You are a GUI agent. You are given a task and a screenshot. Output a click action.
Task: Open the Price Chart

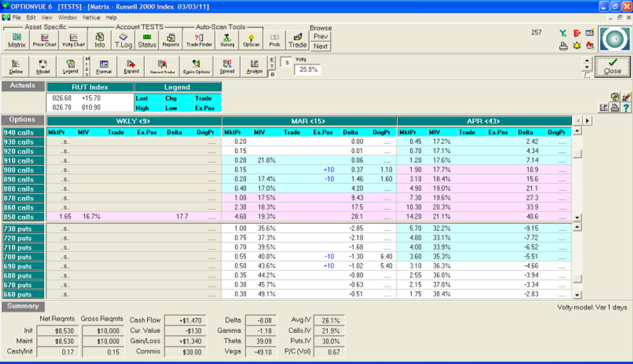(x=44, y=40)
